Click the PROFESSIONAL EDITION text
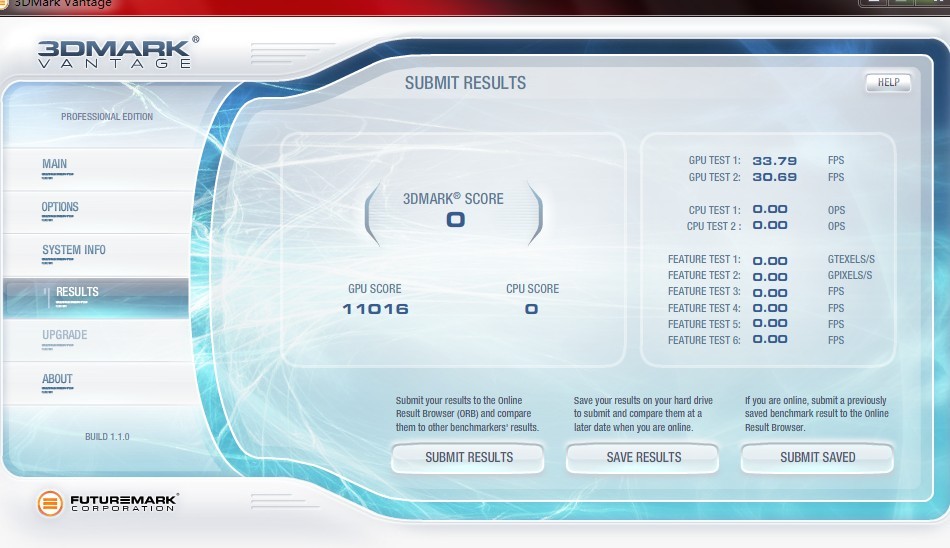The height and width of the screenshot is (548, 950). (107, 116)
